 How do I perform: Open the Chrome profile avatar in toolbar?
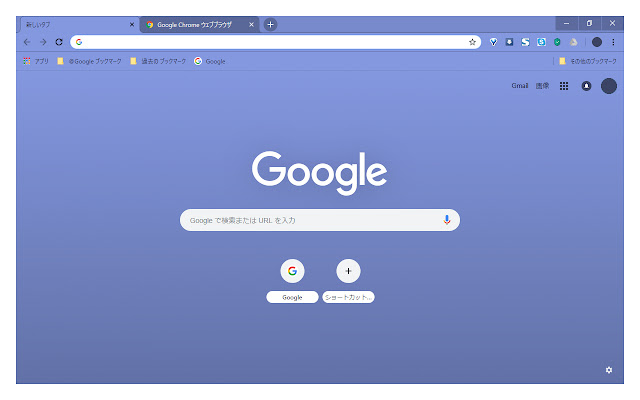[x=597, y=42]
